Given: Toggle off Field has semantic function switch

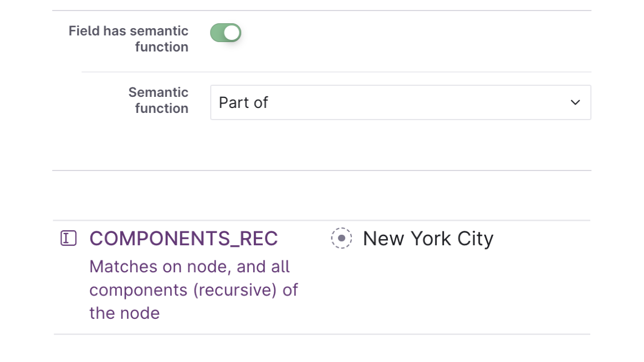Looking at the screenshot, I should click(x=226, y=33).
